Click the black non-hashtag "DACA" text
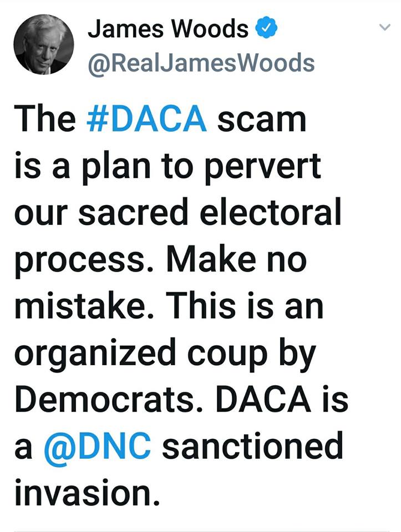Screen dimensions: 401x532 tap(258, 400)
